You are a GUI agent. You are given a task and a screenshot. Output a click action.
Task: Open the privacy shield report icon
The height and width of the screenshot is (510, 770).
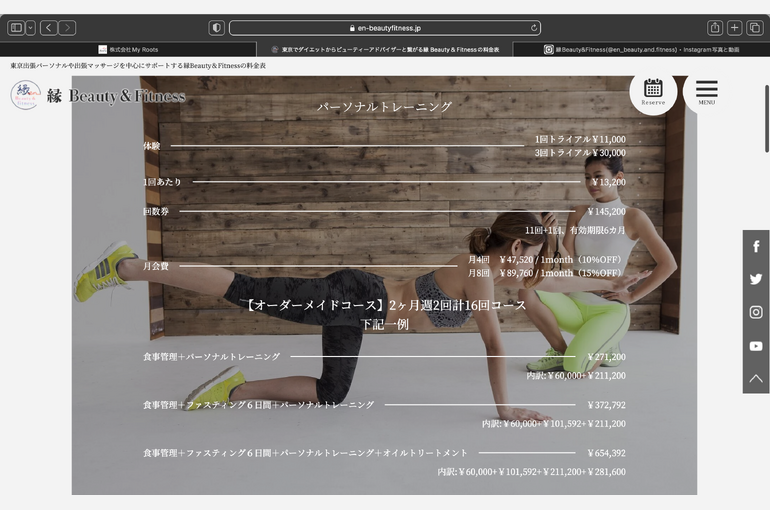pos(217,27)
